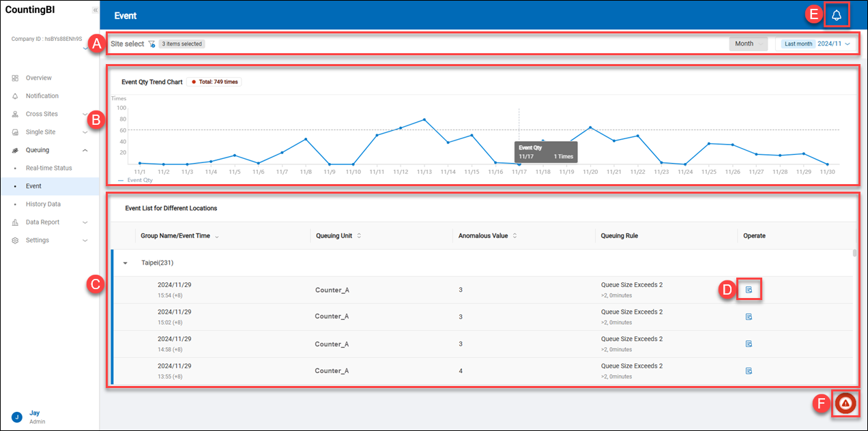Collapse the sidebar with double-chevron icon

tap(95, 10)
